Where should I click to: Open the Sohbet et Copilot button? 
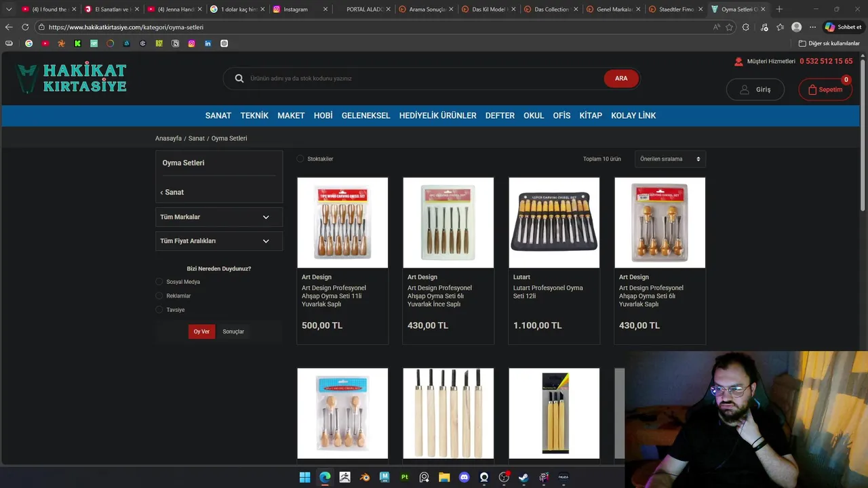(x=843, y=27)
